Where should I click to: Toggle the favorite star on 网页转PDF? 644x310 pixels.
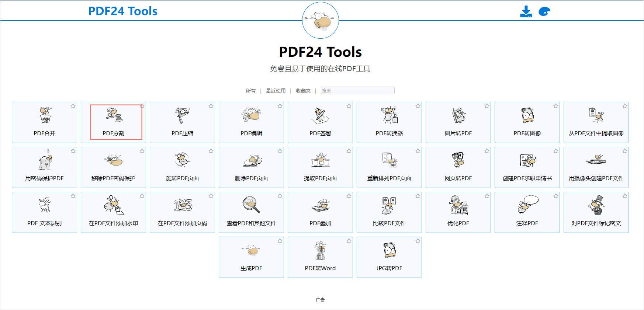487,151
